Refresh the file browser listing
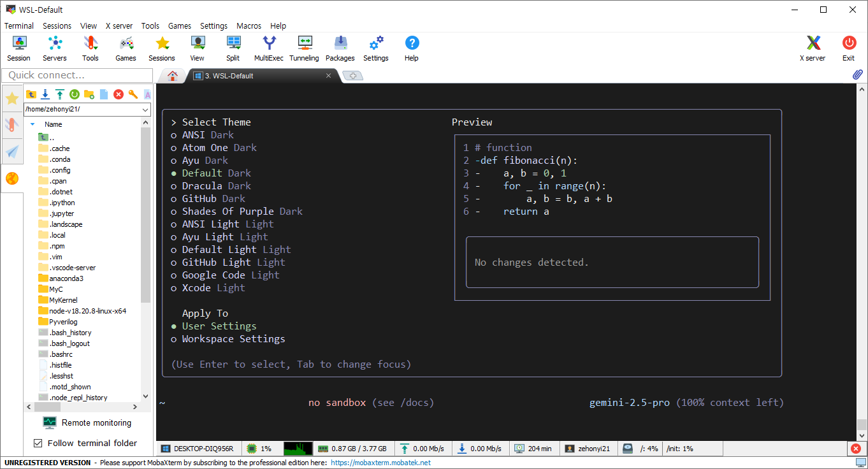The width and height of the screenshot is (868, 469). [x=75, y=94]
